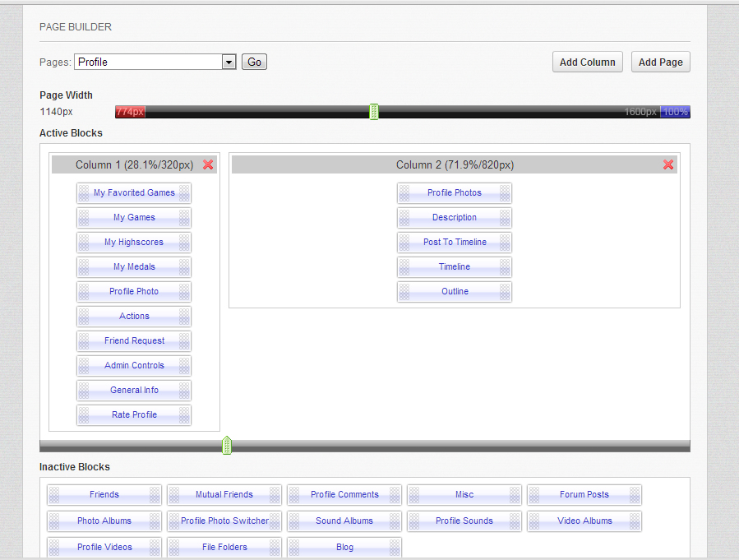The height and width of the screenshot is (560, 739).
Task: Select the Profile Photo Switcher block
Action: pos(224,521)
